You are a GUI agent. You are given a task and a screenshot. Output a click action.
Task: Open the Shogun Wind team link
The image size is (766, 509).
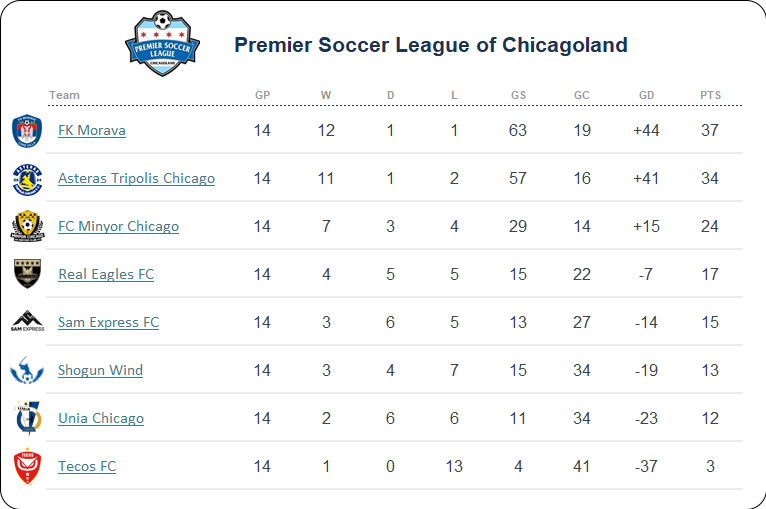click(x=100, y=370)
